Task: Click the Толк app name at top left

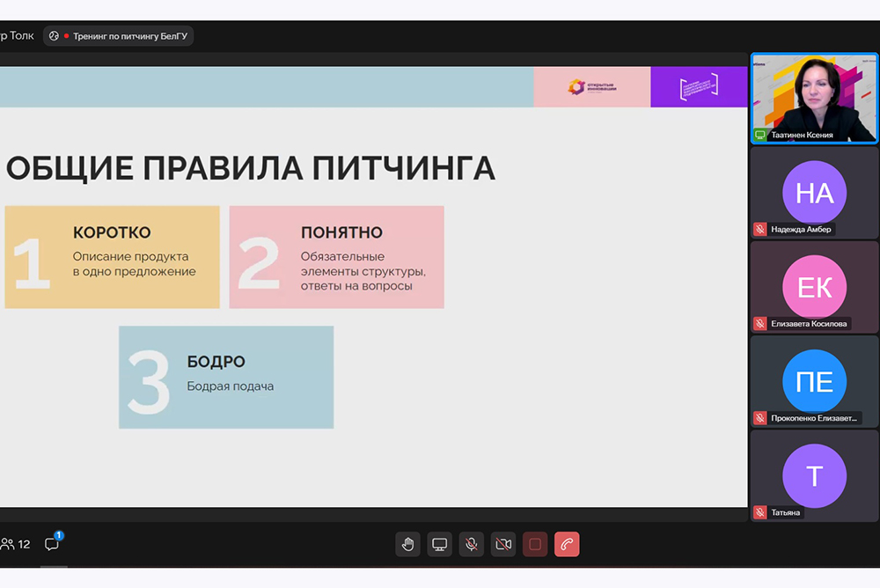Action: click(x=19, y=36)
